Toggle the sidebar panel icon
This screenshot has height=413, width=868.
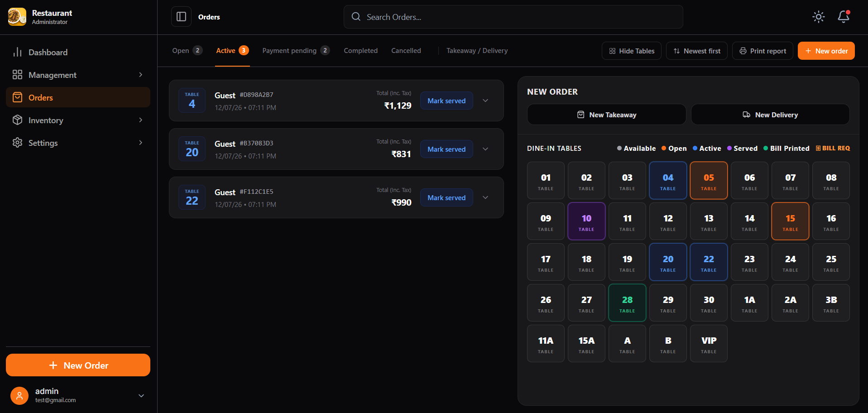[181, 17]
